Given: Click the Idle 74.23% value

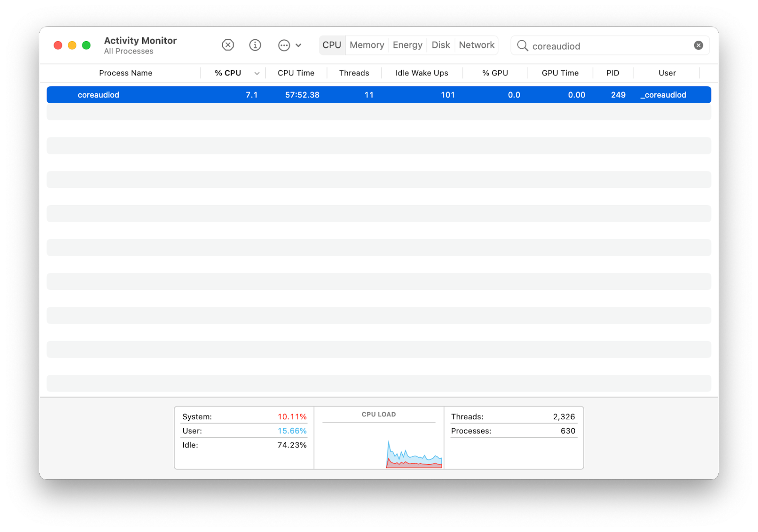Looking at the screenshot, I should coord(292,445).
